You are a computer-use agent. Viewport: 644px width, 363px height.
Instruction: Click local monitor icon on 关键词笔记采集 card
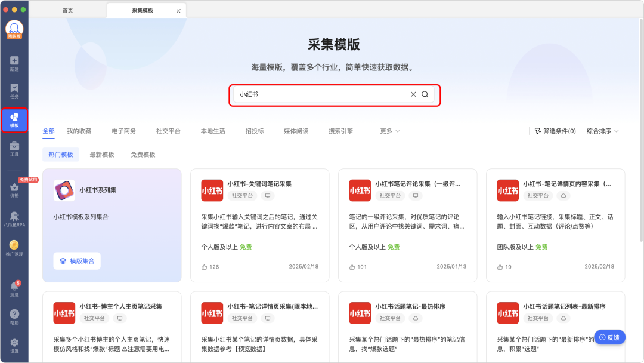pos(268,196)
